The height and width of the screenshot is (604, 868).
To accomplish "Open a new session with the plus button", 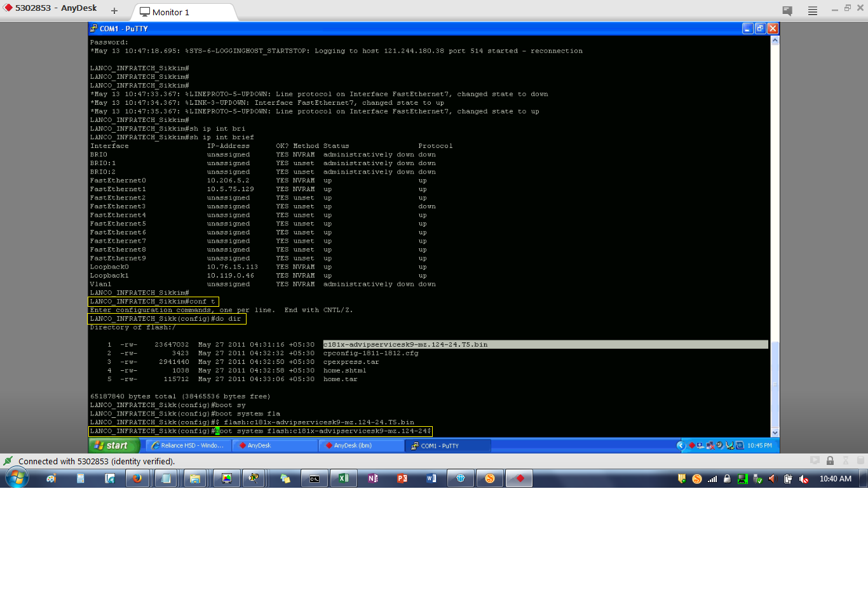I will pos(113,10).
